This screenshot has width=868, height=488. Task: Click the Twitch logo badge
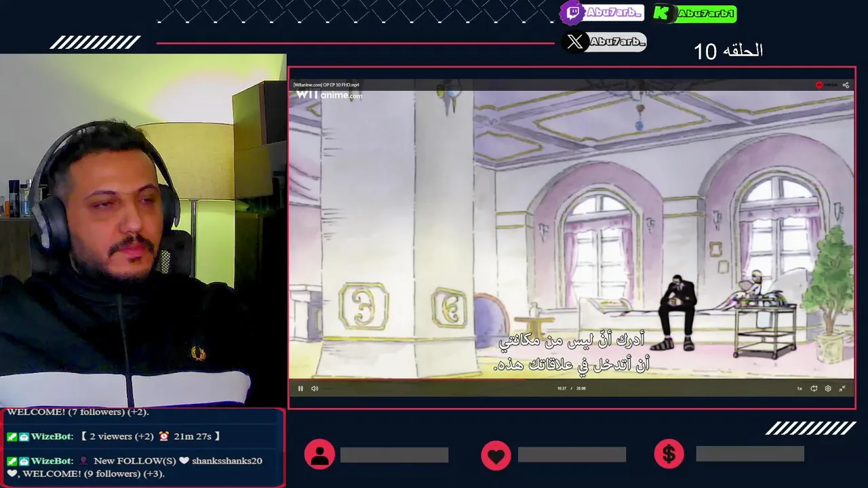point(573,13)
